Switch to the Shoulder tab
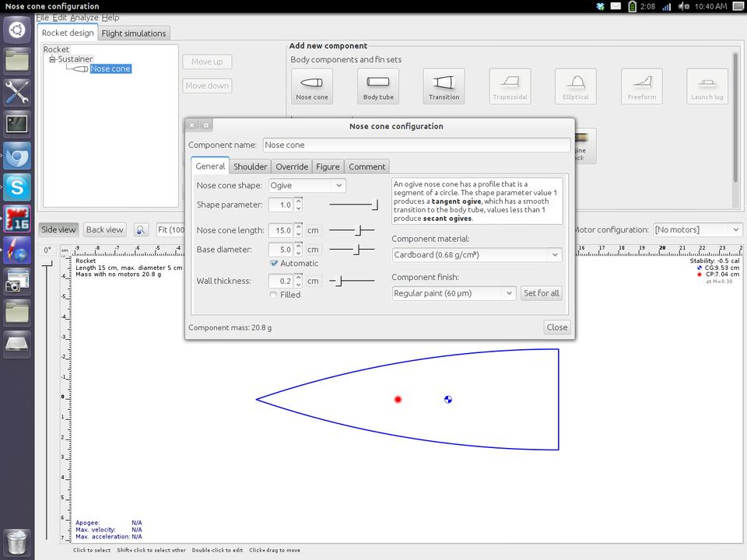The height and width of the screenshot is (560, 747). (x=250, y=166)
